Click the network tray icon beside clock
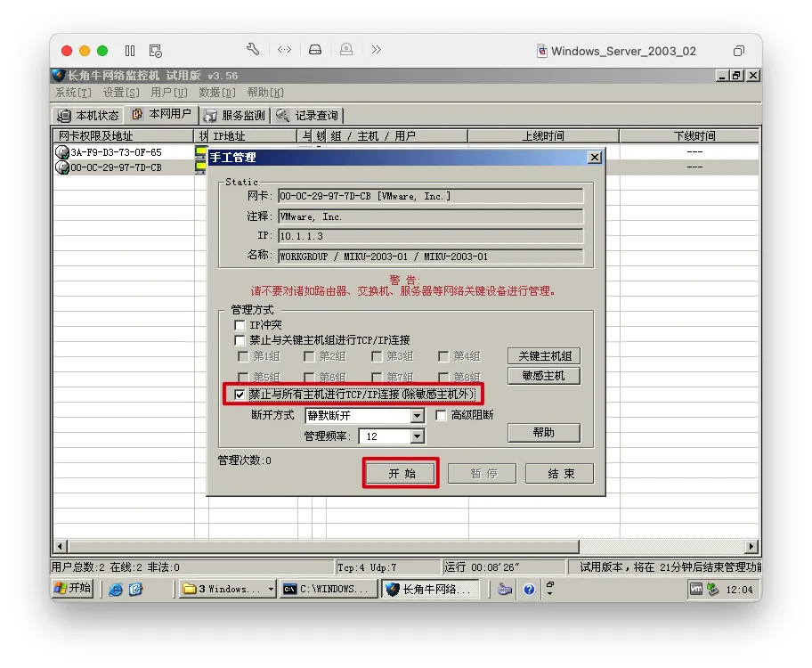 (x=712, y=590)
